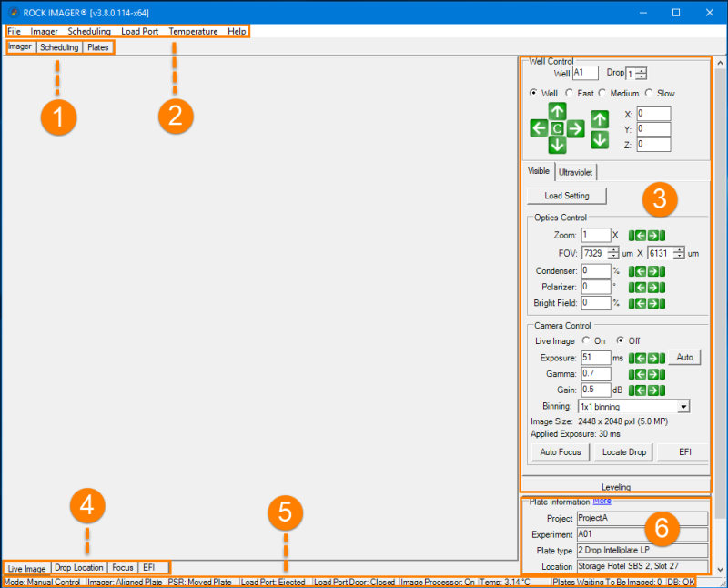
Task: Set Live Image to Off
Action: (621, 340)
